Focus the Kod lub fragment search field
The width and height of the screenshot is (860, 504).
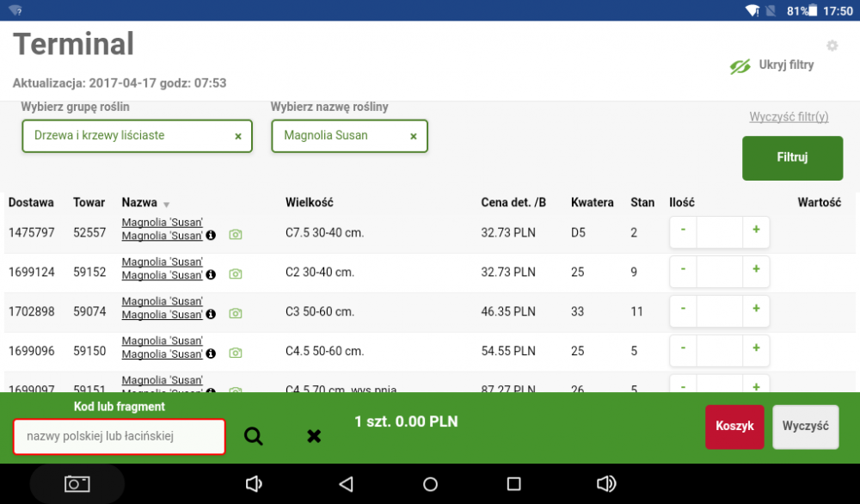119,437
